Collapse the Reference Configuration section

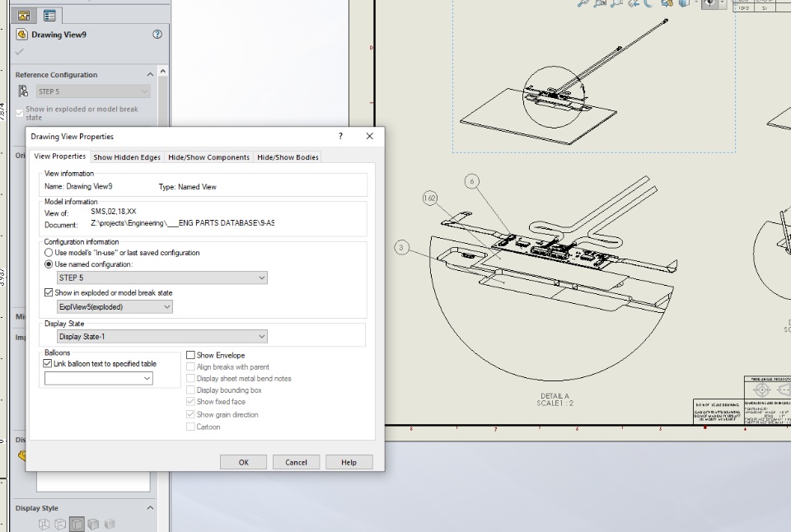(x=150, y=75)
